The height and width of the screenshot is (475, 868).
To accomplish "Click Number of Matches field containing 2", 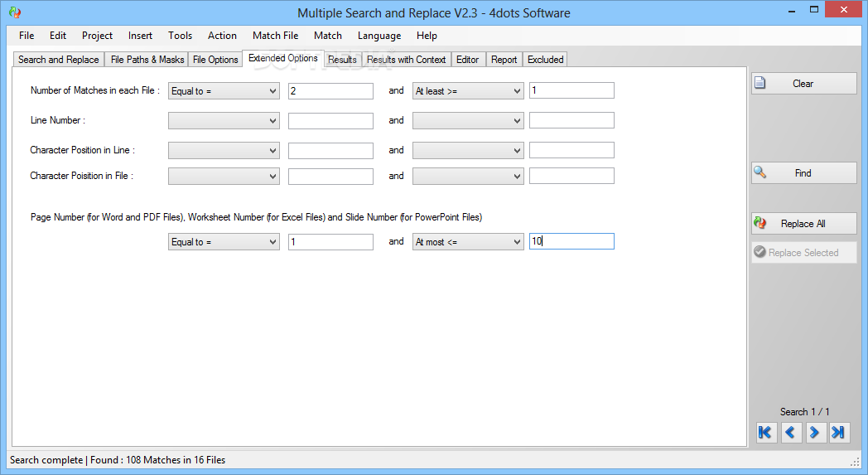I will pos(330,91).
